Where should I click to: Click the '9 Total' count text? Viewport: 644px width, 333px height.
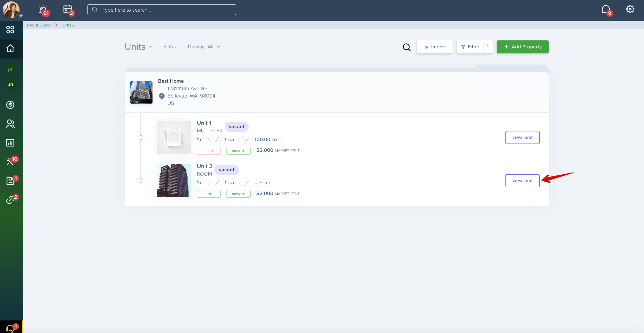(171, 47)
